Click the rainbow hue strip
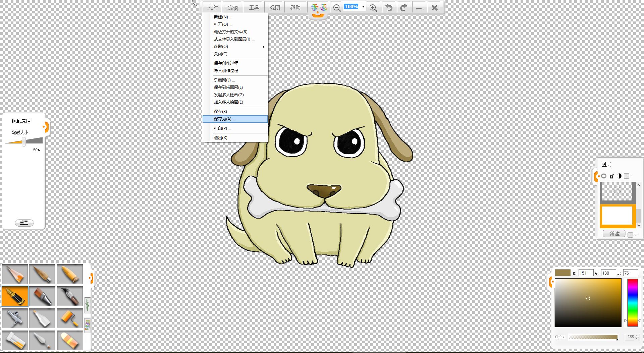Viewport: 644px width, 353px height. 633,302
